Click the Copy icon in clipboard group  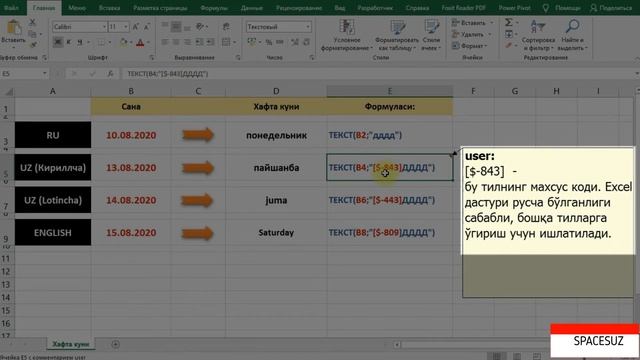pos(32,33)
